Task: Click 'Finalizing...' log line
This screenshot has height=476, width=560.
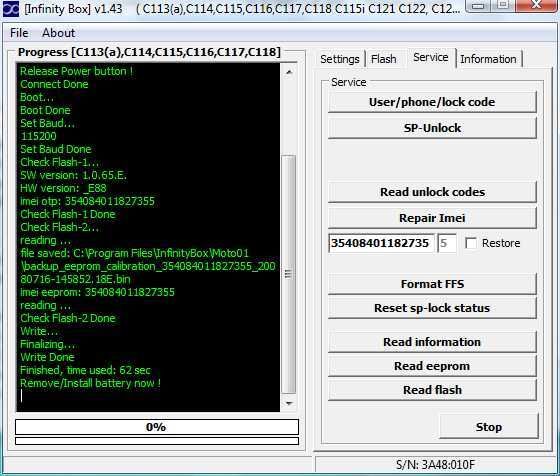Action: 48,344
